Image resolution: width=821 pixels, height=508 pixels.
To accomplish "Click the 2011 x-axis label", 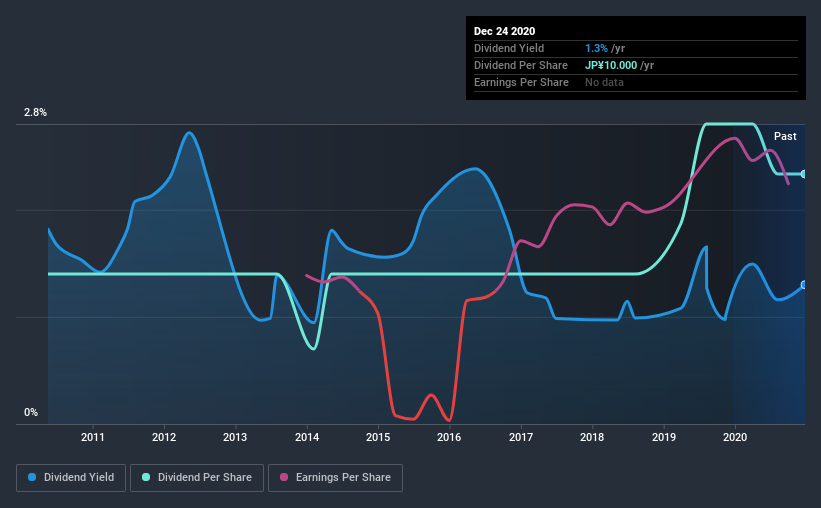I will (93, 437).
